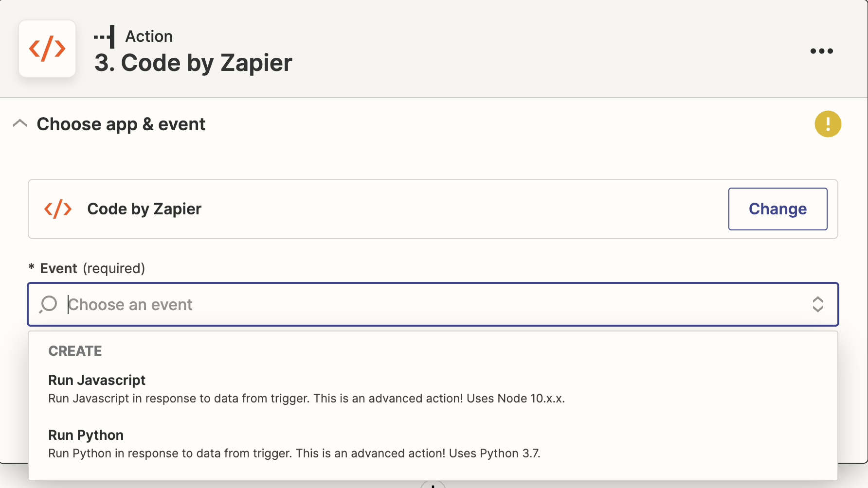868x488 pixels.
Task: Click the magnifier icon in the Event field
Action: [x=48, y=304]
